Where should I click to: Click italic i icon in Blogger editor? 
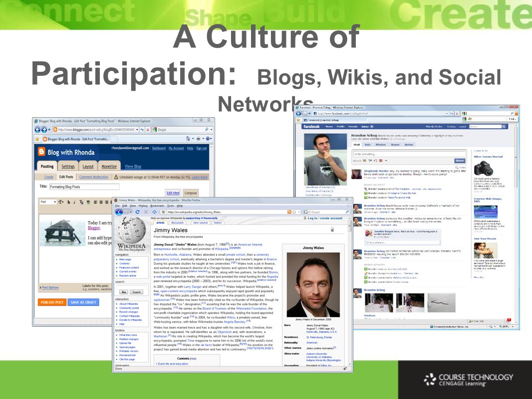(x=74, y=202)
